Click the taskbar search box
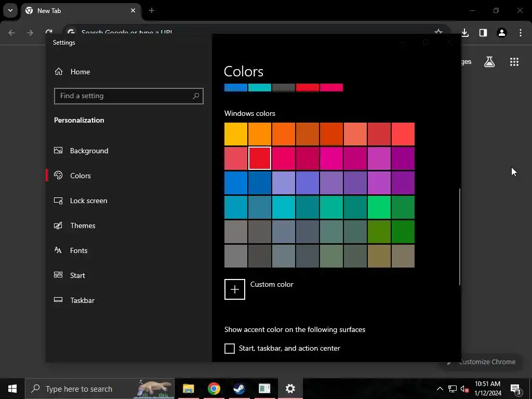 click(x=100, y=389)
